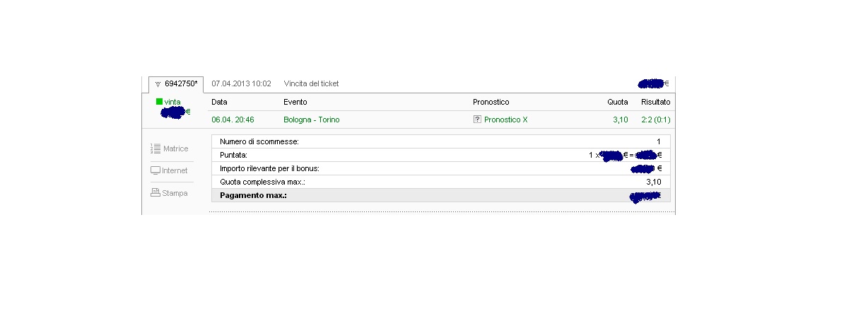Click the Quota column header
This screenshot has width=868, height=326.
618,102
